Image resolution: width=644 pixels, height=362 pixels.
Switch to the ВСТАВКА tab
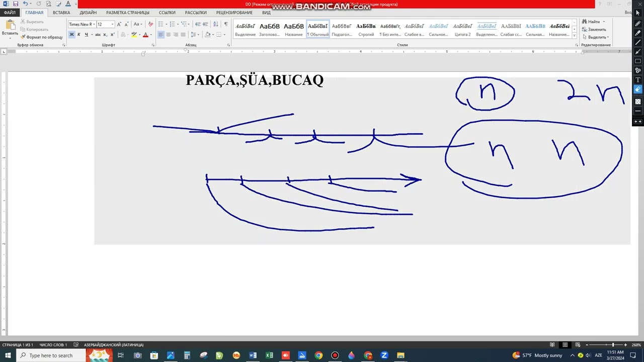point(61,13)
